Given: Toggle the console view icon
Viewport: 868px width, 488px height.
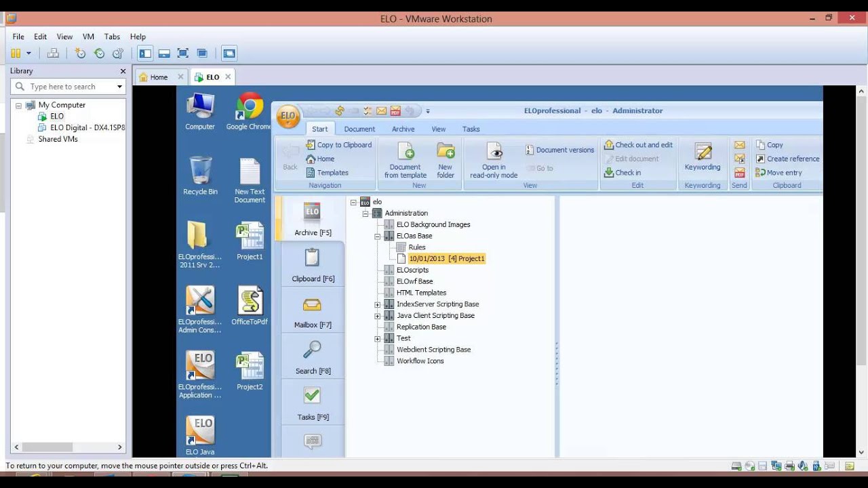Looking at the screenshot, I should click(229, 53).
